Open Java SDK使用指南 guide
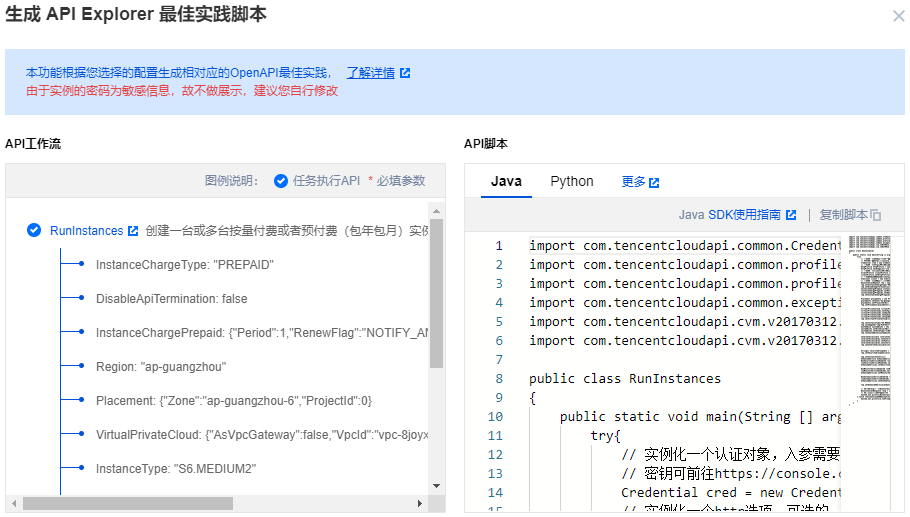This screenshot has height=517, width=910. click(x=729, y=214)
